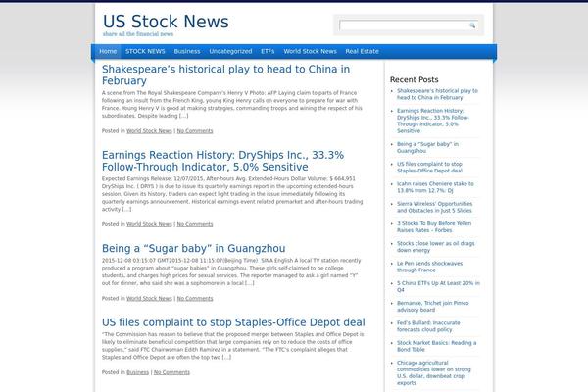Open sidebar link Earnings Reaction History DryShips
The width and height of the screenshot is (588, 392).
click(433, 121)
